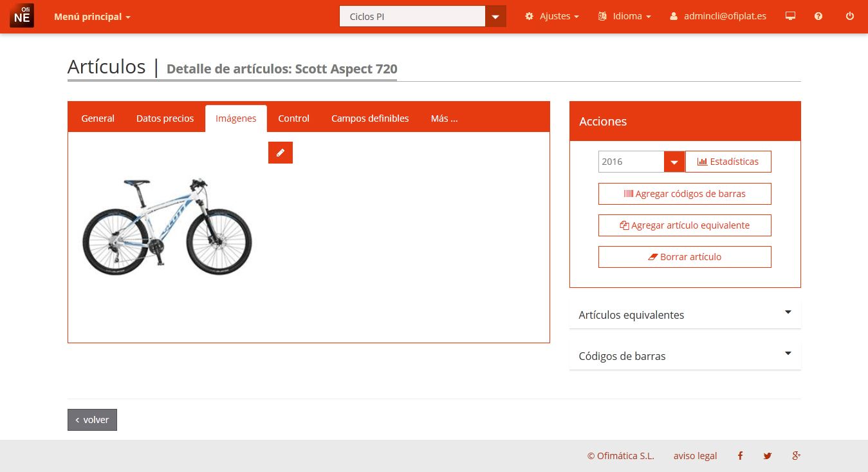The height and width of the screenshot is (472, 868).
Task: Open the © Ofimática S.L. link
Action: (620, 456)
